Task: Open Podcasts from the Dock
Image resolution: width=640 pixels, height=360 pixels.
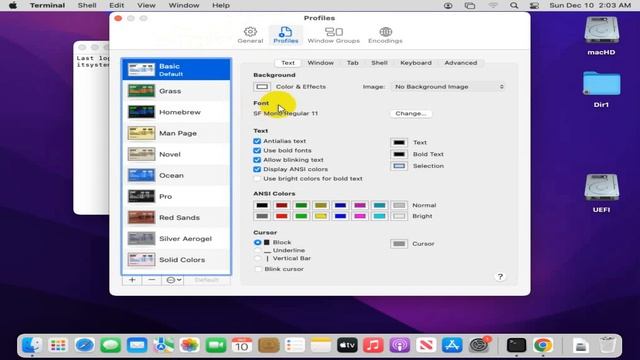Action: (400, 345)
